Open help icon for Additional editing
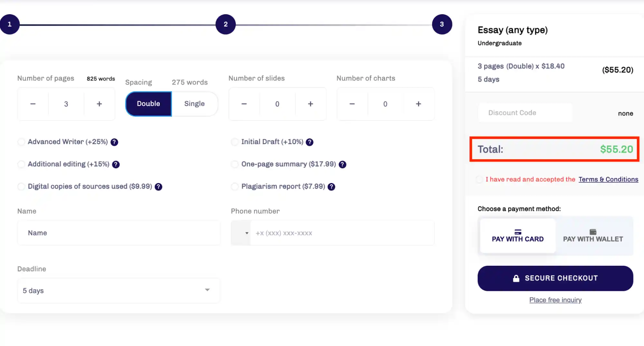The image size is (644, 346). pyautogui.click(x=116, y=164)
